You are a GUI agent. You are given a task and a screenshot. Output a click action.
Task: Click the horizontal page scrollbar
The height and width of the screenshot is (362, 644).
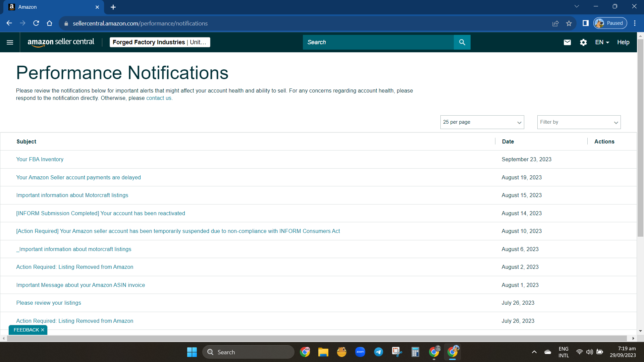pos(317,339)
